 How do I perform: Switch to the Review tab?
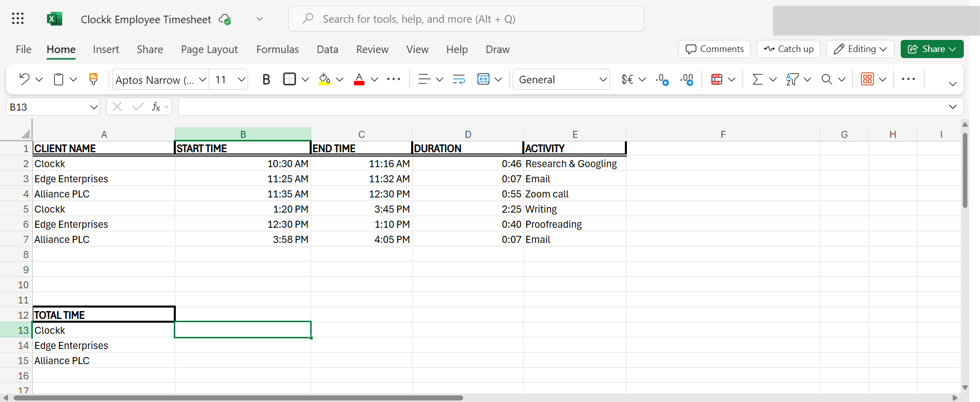372,49
